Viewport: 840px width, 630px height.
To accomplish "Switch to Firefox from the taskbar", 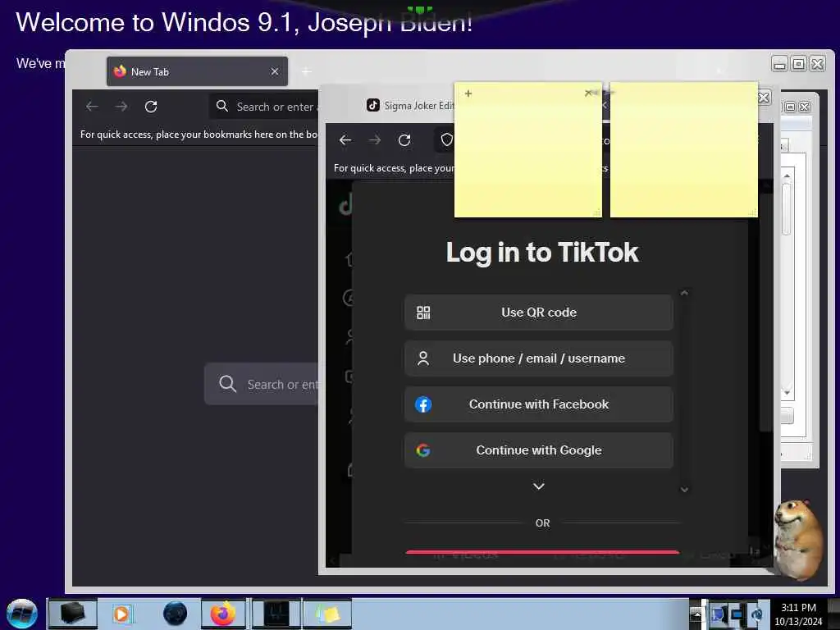I will click(223, 614).
